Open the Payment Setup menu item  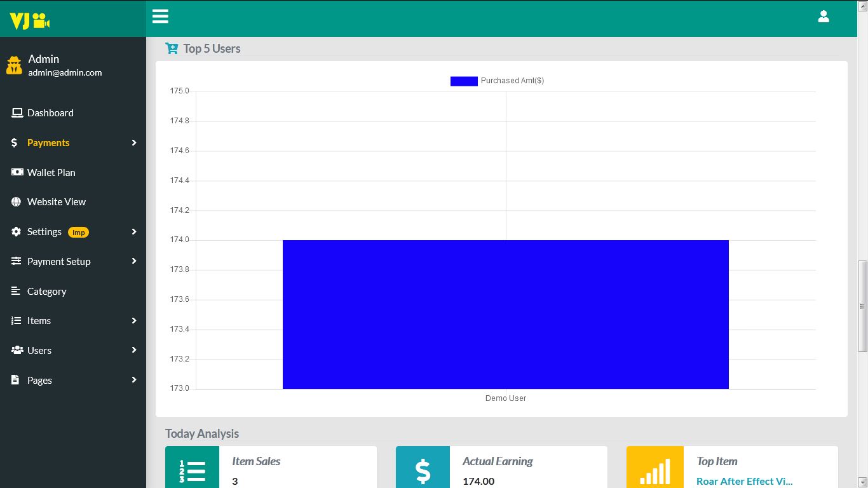coord(58,261)
